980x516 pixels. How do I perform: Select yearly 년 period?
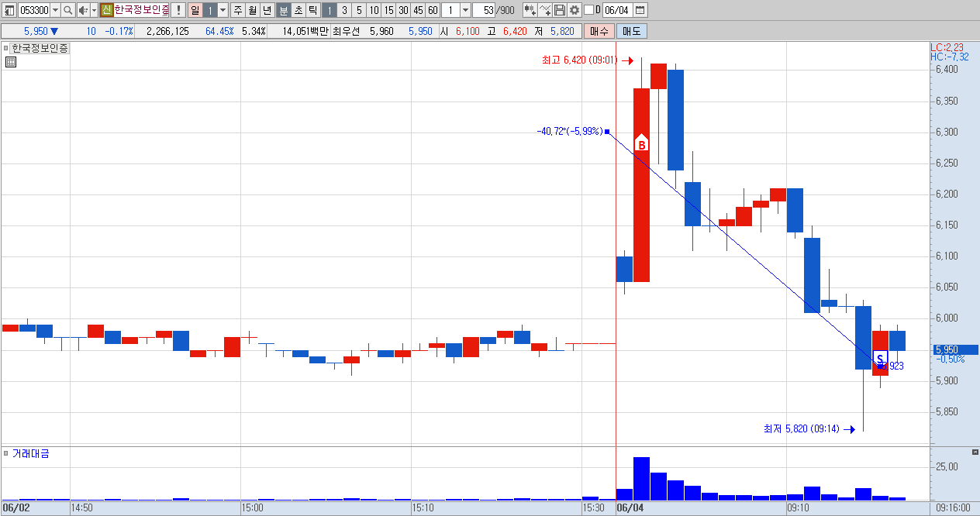pos(267,10)
